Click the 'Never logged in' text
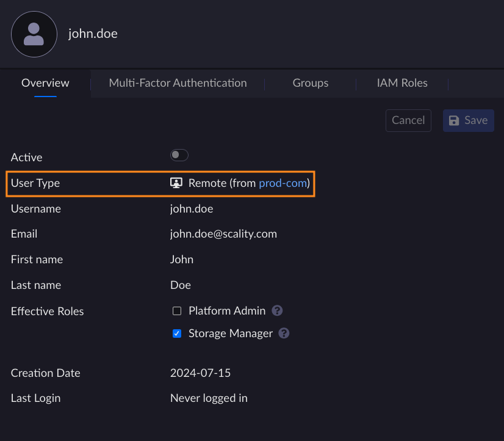This screenshot has height=441, width=504. pos(209,398)
